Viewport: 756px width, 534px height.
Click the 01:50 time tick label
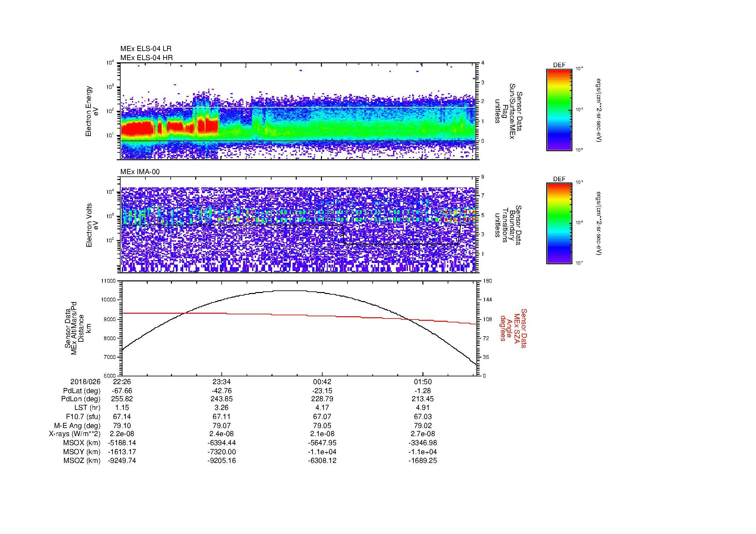[422, 382]
